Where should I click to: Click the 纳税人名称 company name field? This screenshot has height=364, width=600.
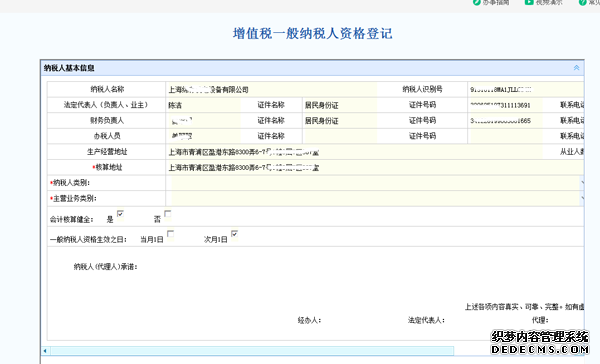271,90
